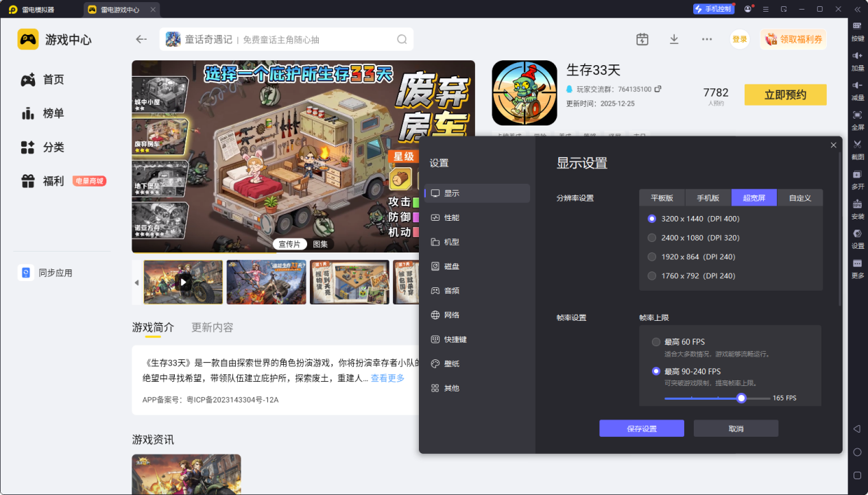Select 其他 in settings menu

(x=477, y=388)
